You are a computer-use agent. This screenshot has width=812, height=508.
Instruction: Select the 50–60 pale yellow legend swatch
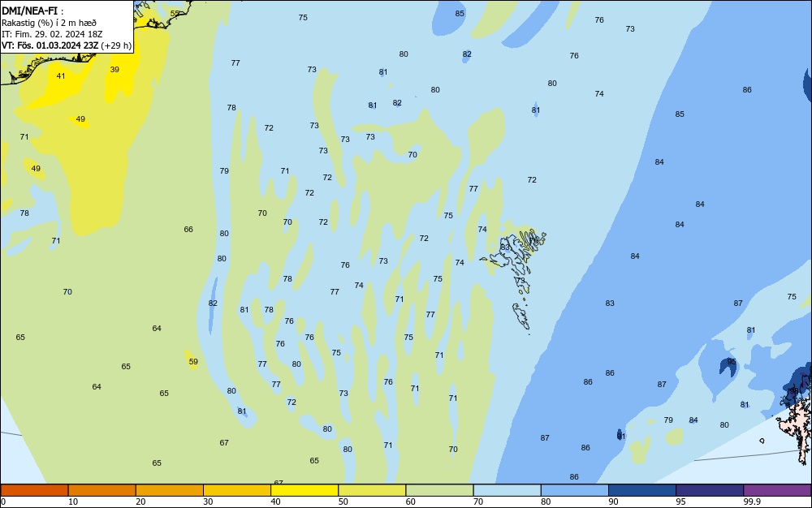click(372, 490)
